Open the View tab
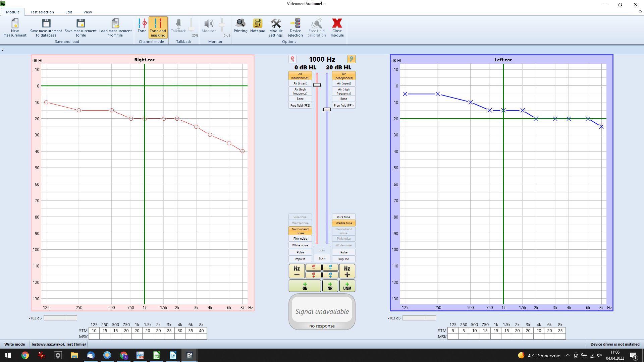Image resolution: width=644 pixels, height=362 pixels. 88,12
